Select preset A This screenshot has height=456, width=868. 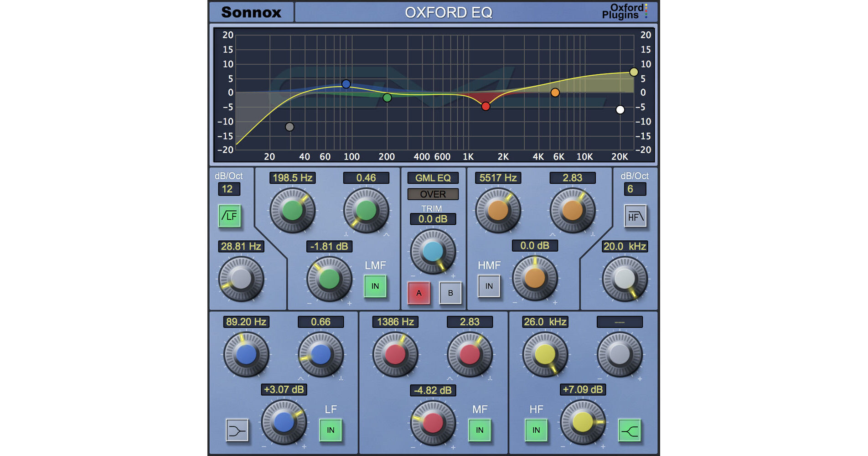click(419, 293)
